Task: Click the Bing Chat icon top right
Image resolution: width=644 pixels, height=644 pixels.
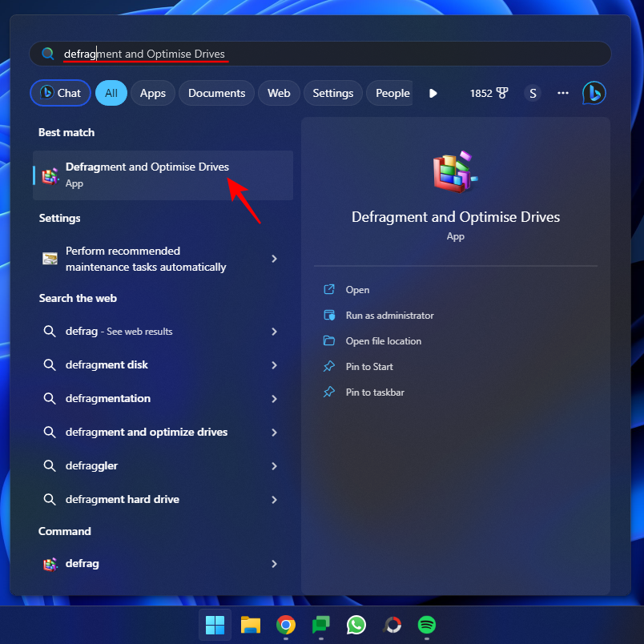Action: [x=594, y=93]
